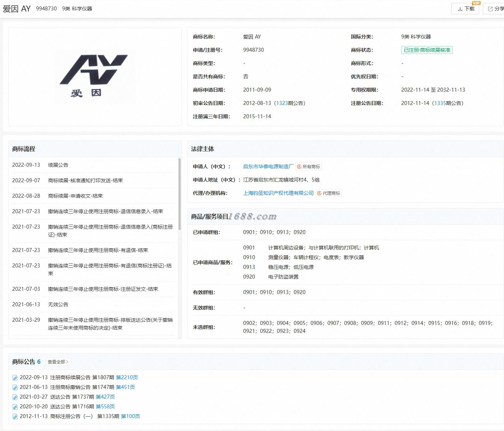Open the document icon for 2022-09-13 announcement
The height and width of the screenshot is (431, 504).
[15, 378]
